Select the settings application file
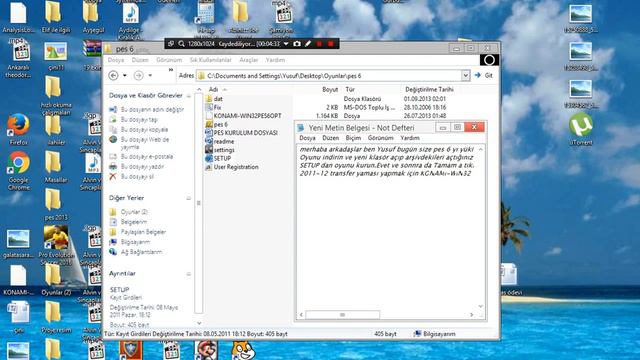This screenshot has height=360, width=640. click(224, 150)
